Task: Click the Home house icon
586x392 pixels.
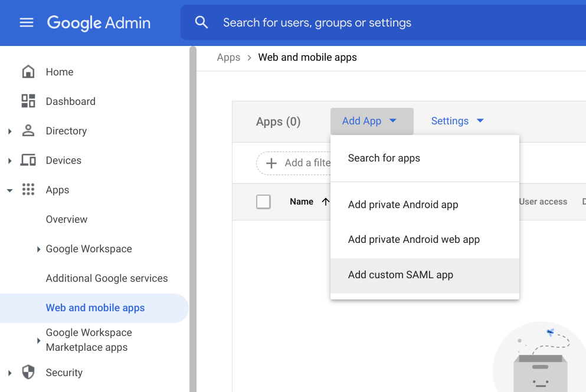Action: [28, 72]
